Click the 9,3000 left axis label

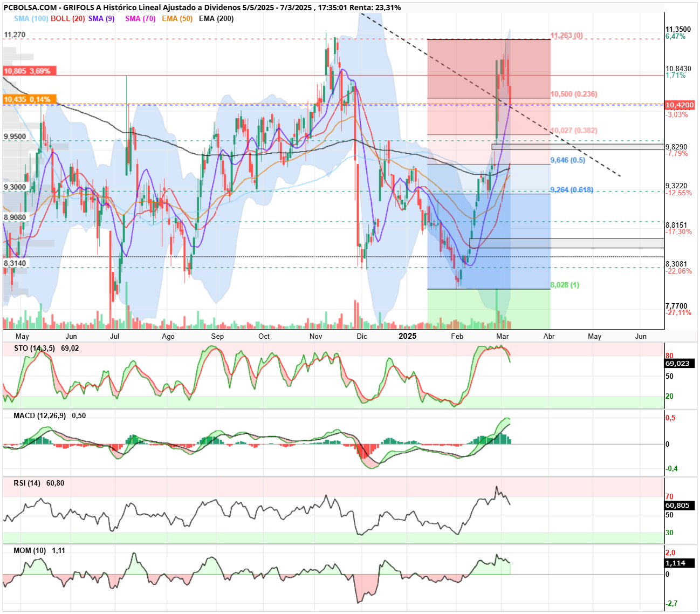tap(15, 187)
